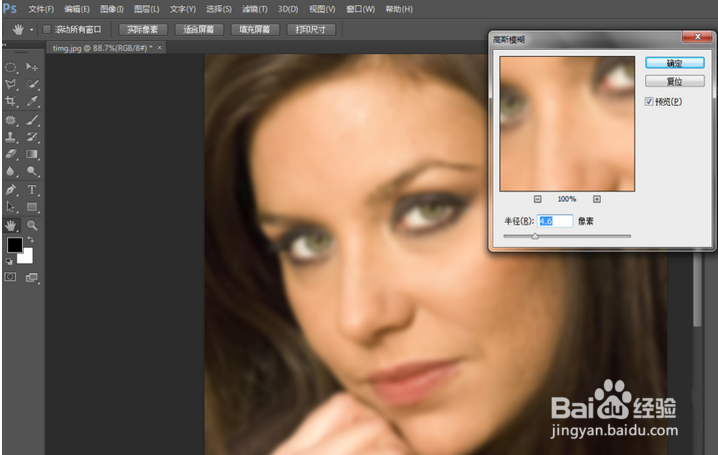Select the Path Selection arrow tool
718x455 pixels.
(11, 207)
